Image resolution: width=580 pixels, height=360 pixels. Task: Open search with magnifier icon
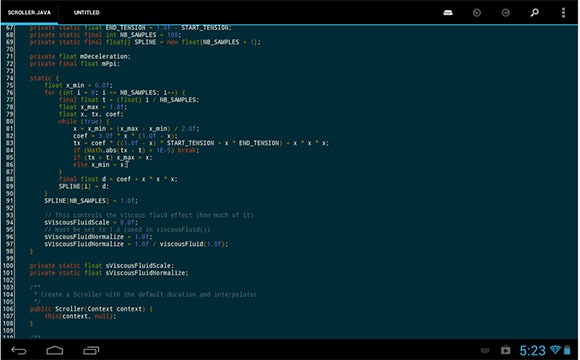pos(535,13)
